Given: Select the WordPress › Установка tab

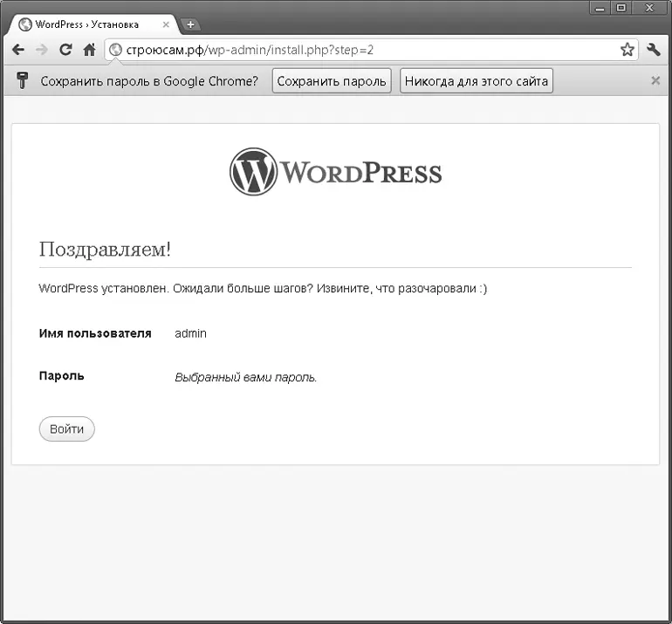Looking at the screenshot, I should point(87,24).
